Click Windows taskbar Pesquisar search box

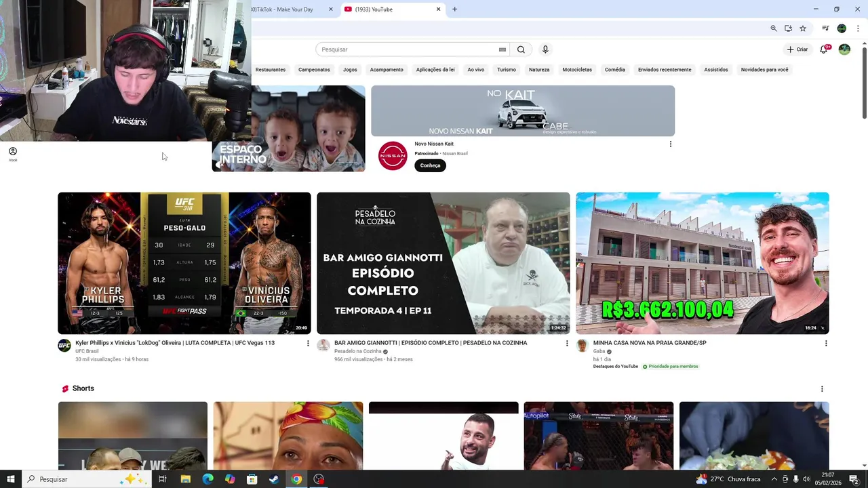(88, 479)
